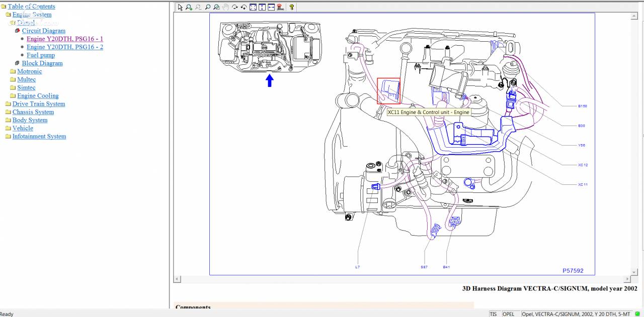Click the P57592 diagram number

(573, 270)
